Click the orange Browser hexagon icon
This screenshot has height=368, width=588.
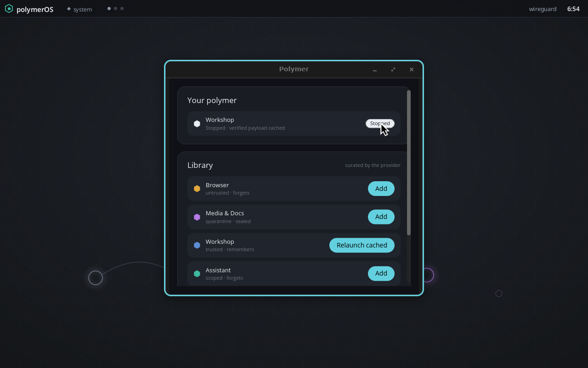[x=197, y=189]
